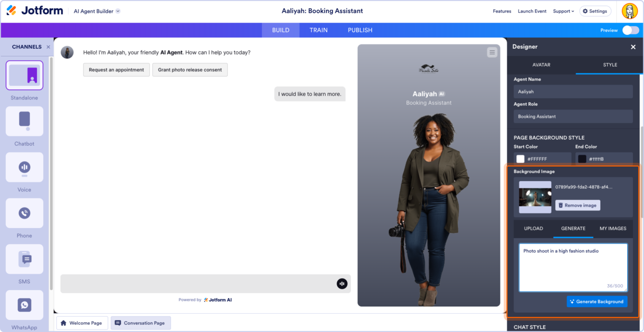Activate voice input in the chat bar
The width and height of the screenshot is (644, 332).
coord(342,283)
